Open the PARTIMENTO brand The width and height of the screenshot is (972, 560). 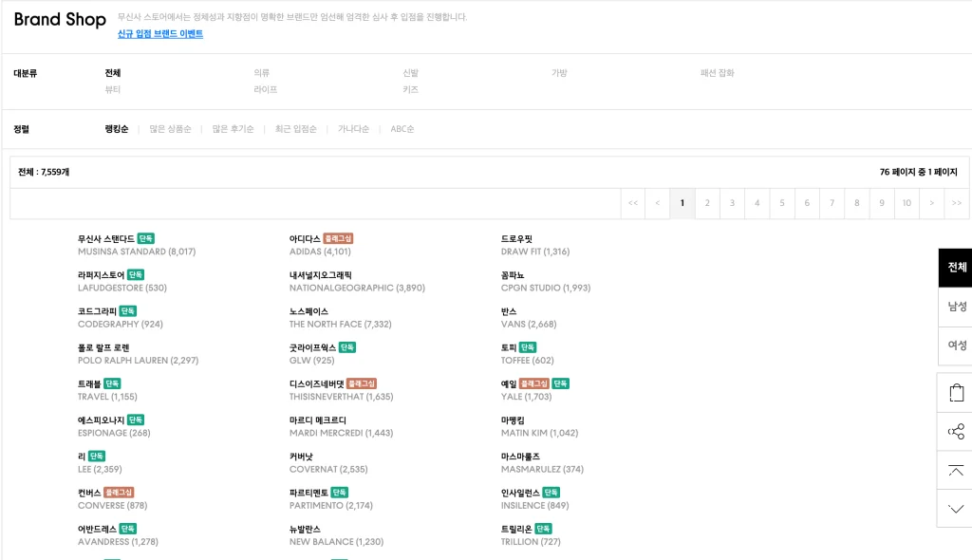[x=331, y=506]
